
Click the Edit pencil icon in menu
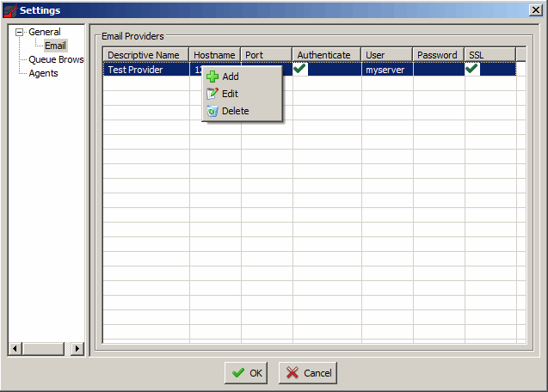tap(212, 94)
